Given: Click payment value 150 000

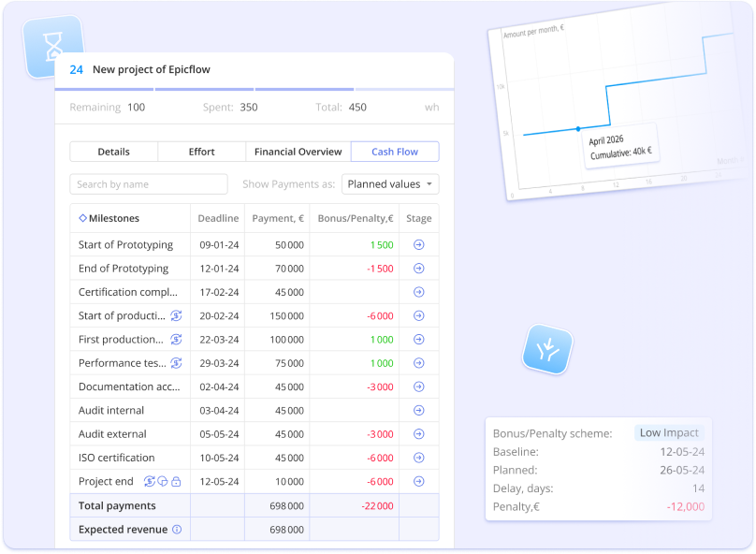Looking at the screenshot, I should tap(287, 315).
